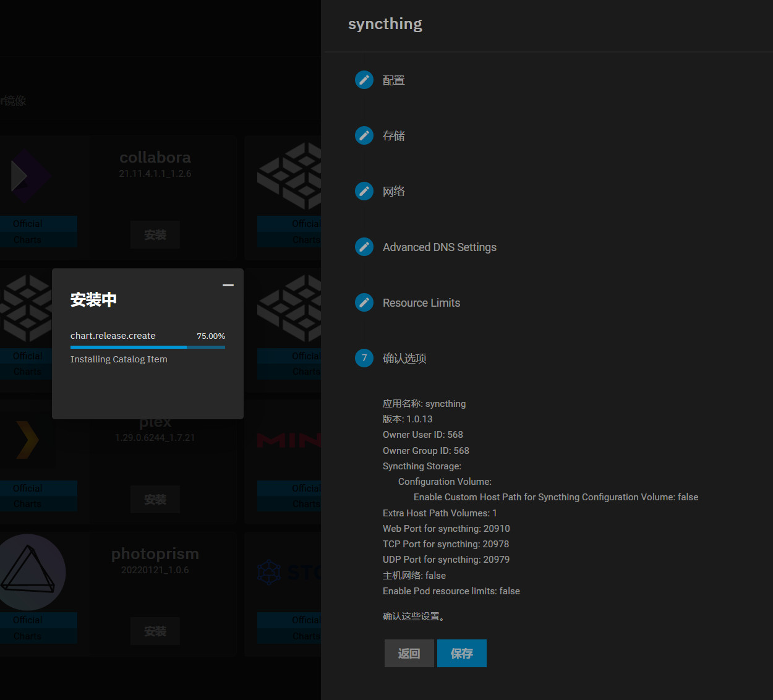Click the collabora app title
Image resolution: width=773 pixels, height=700 pixels.
tap(155, 157)
